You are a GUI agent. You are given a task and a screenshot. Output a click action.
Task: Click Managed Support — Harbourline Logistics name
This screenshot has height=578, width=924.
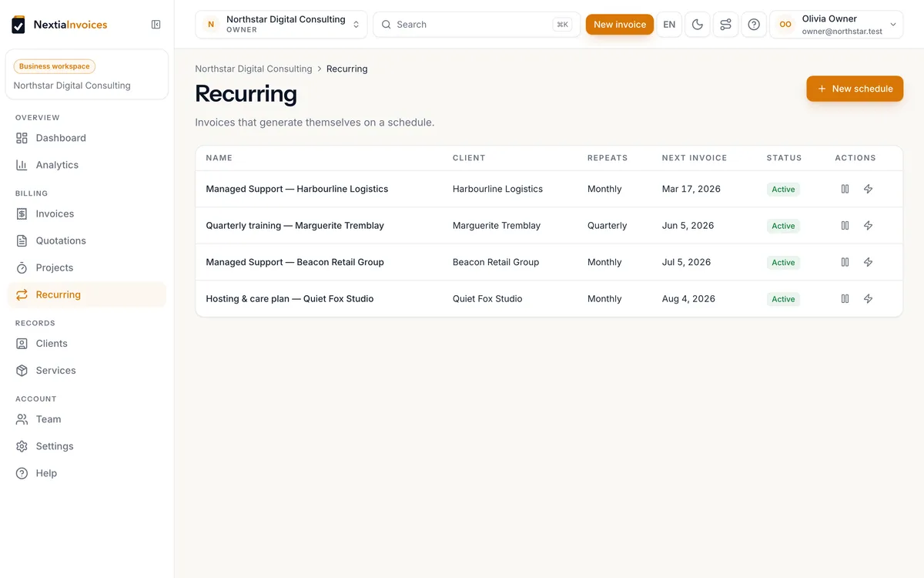click(297, 189)
